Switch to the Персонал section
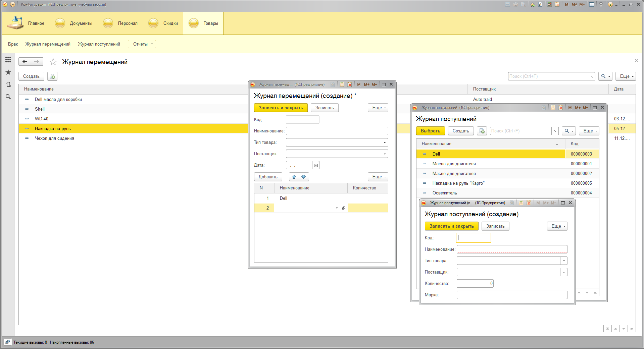This screenshot has width=644, height=349. pyautogui.click(x=120, y=23)
